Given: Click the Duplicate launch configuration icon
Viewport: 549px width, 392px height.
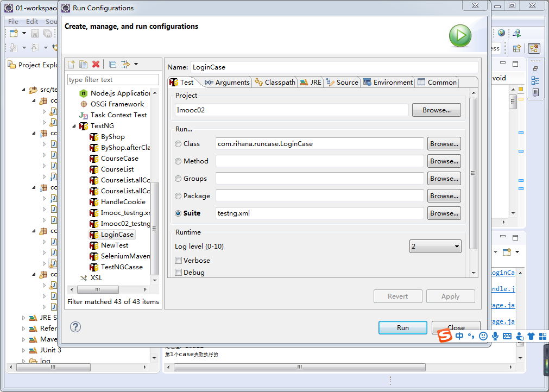Looking at the screenshot, I should pyautogui.click(x=83, y=64).
